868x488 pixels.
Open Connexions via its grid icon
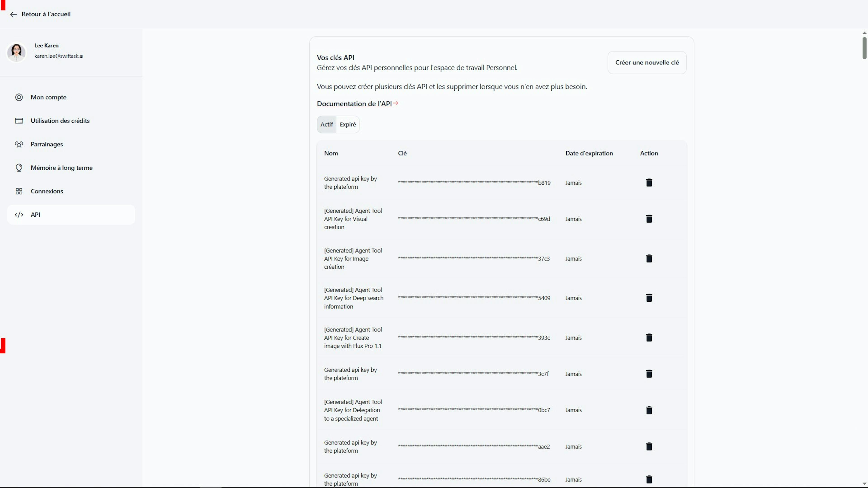pyautogui.click(x=19, y=191)
